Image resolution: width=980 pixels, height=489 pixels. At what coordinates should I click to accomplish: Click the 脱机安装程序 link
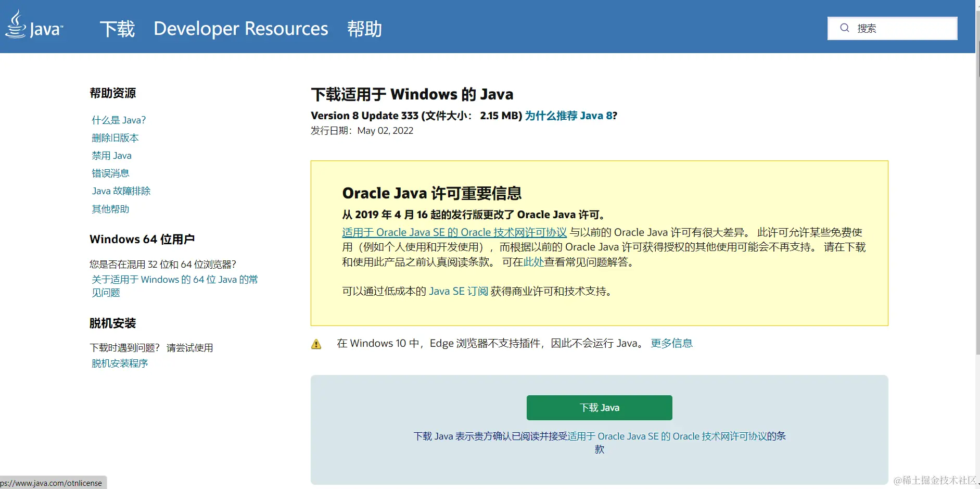[x=120, y=363]
